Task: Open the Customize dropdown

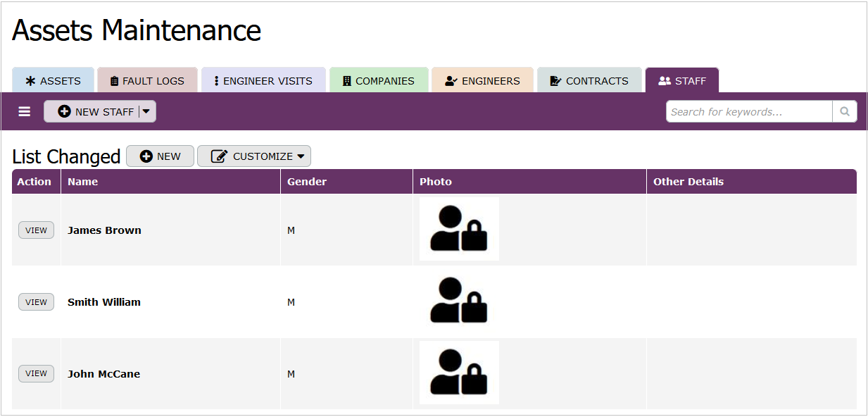Action: pyautogui.click(x=254, y=156)
